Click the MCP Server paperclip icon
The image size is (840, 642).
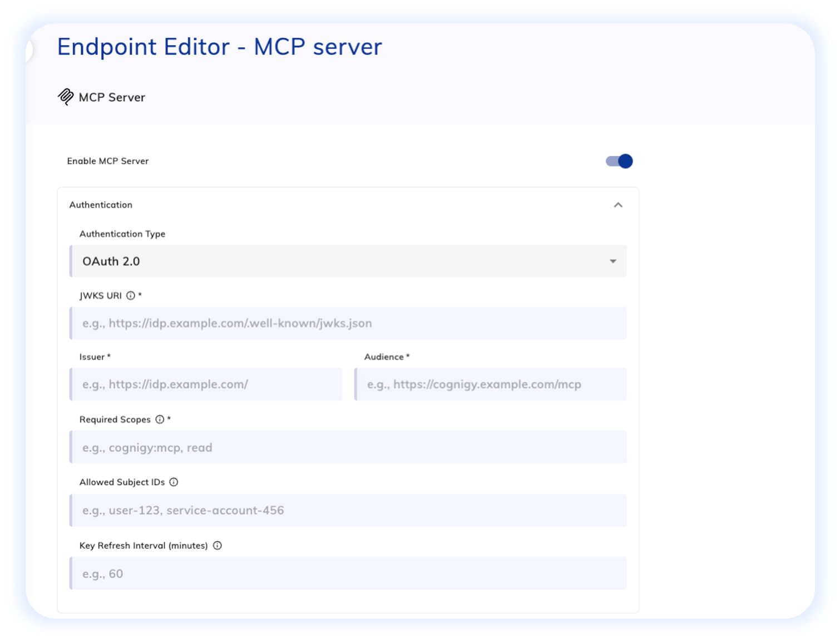click(x=66, y=97)
